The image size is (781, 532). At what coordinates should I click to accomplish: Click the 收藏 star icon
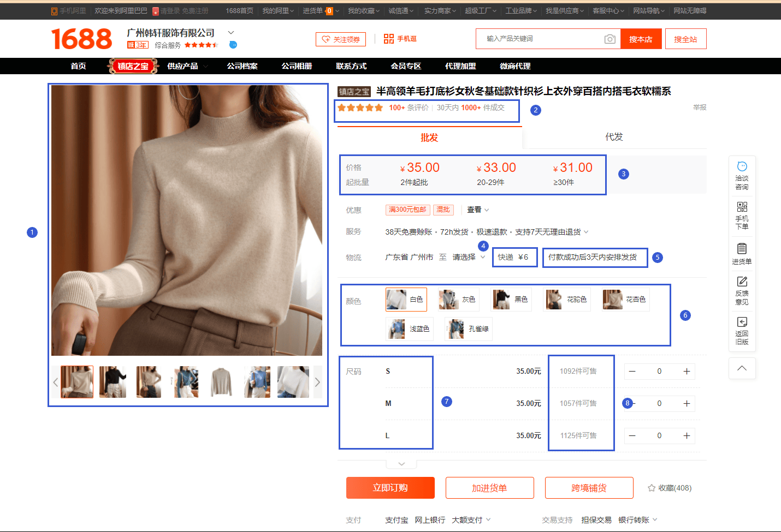651,488
